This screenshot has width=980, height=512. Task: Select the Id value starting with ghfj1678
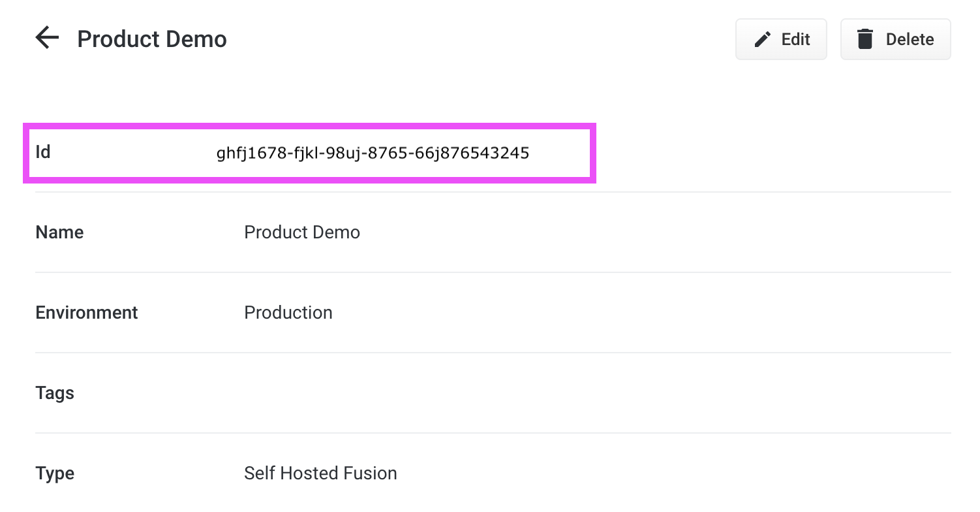(372, 153)
